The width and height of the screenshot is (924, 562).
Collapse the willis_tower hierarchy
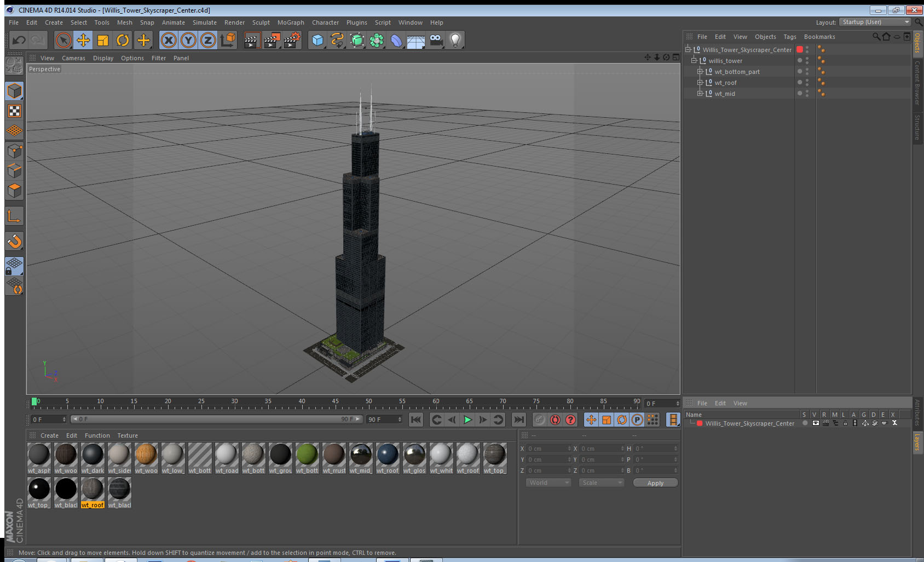694,60
